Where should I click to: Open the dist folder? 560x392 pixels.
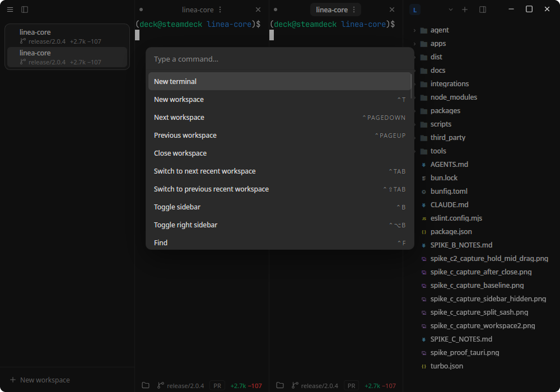(436, 57)
